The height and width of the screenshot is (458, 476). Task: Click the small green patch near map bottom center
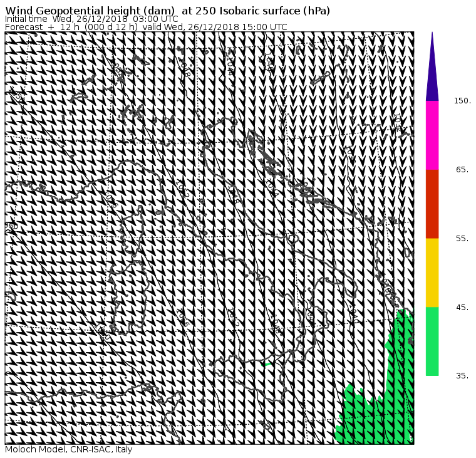pyautogui.click(x=266, y=364)
